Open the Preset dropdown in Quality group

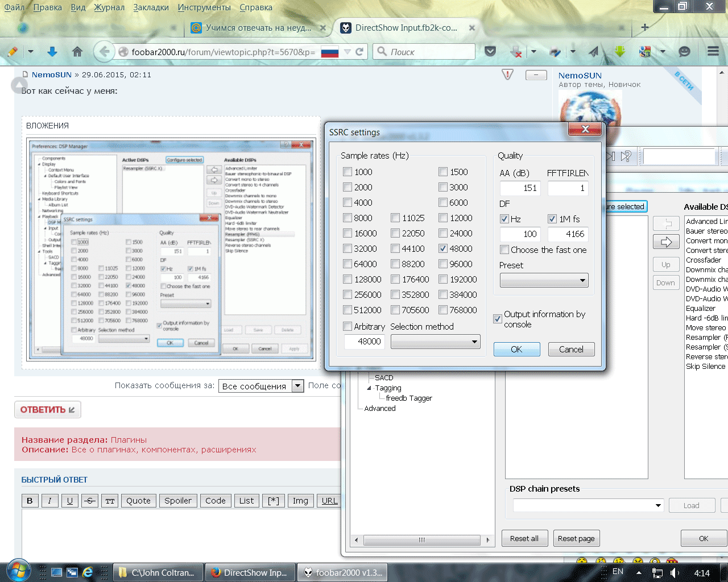[x=544, y=280]
